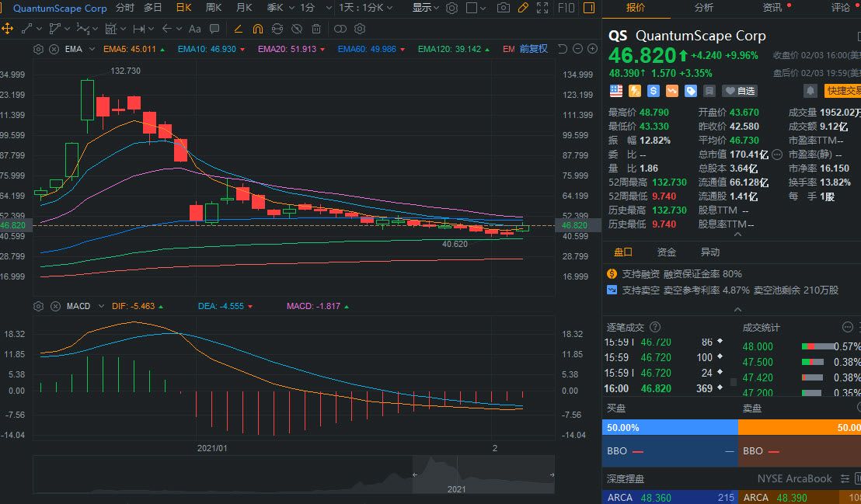Screen dimensions: 861x504
Task: Open the F10 company info
Action: 566,8
